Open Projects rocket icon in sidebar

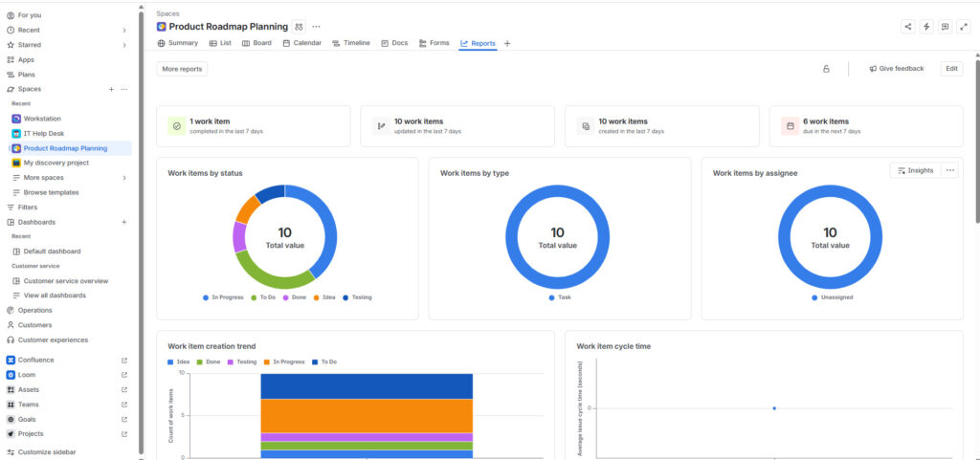pyautogui.click(x=10, y=434)
